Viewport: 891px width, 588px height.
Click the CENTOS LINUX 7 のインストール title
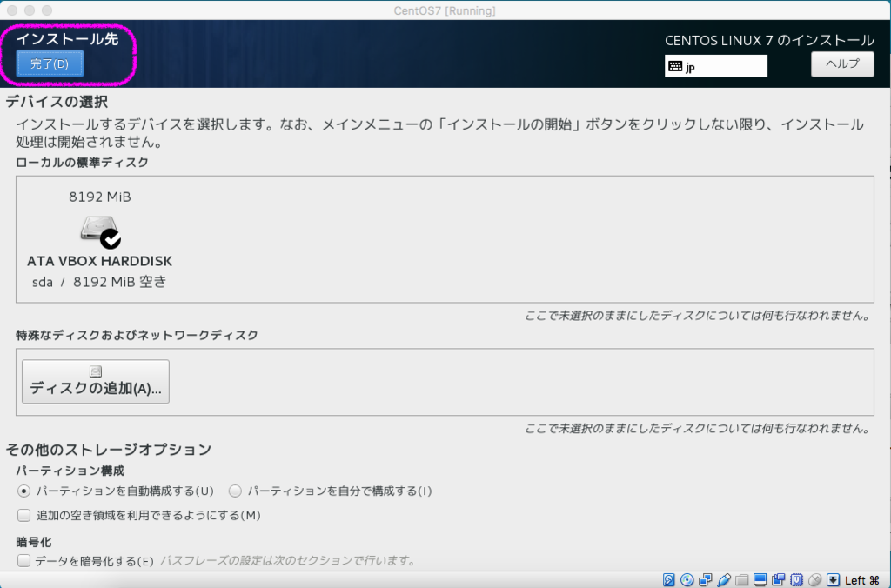click(x=769, y=40)
